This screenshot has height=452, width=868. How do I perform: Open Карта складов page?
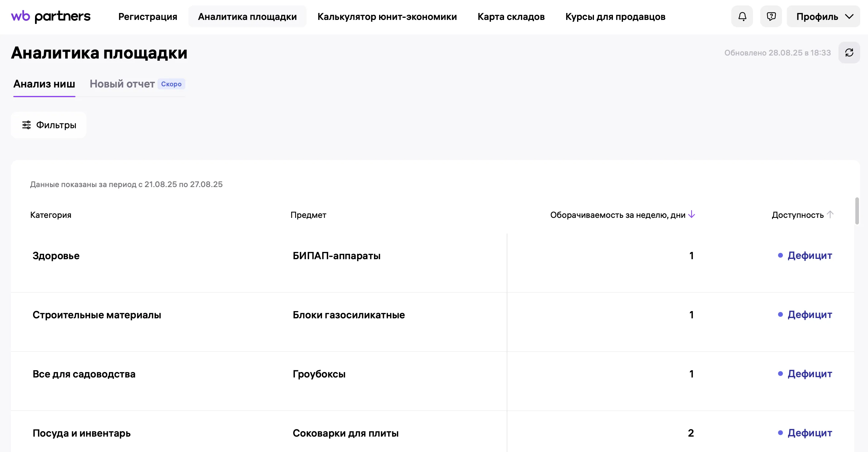click(511, 17)
